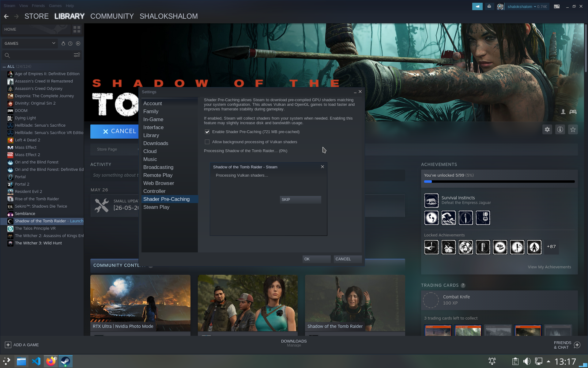Collapse the ALL games category
This screenshot has height=368, width=588.
[4, 67]
